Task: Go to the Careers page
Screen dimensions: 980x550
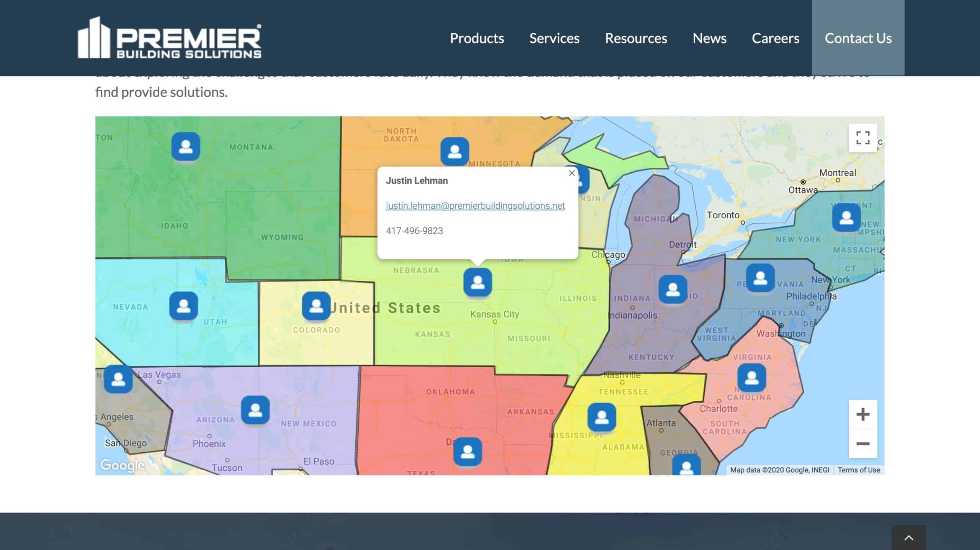Action: tap(775, 38)
